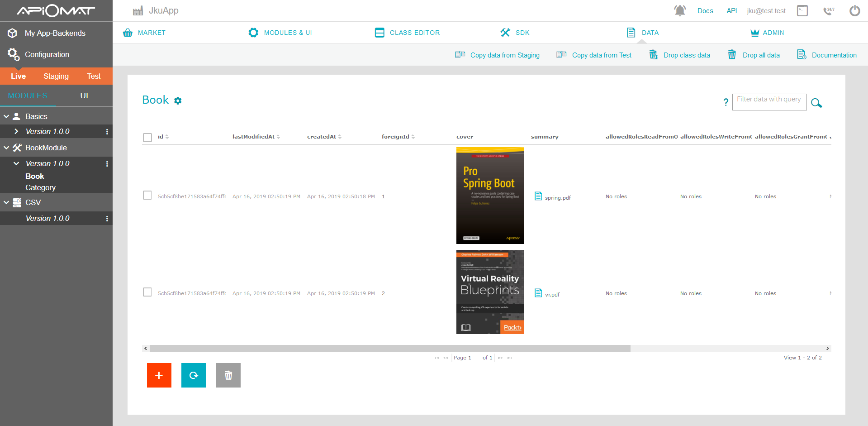Switch to the Live environment
This screenshot has width=868, height=426.
point(19,76)
